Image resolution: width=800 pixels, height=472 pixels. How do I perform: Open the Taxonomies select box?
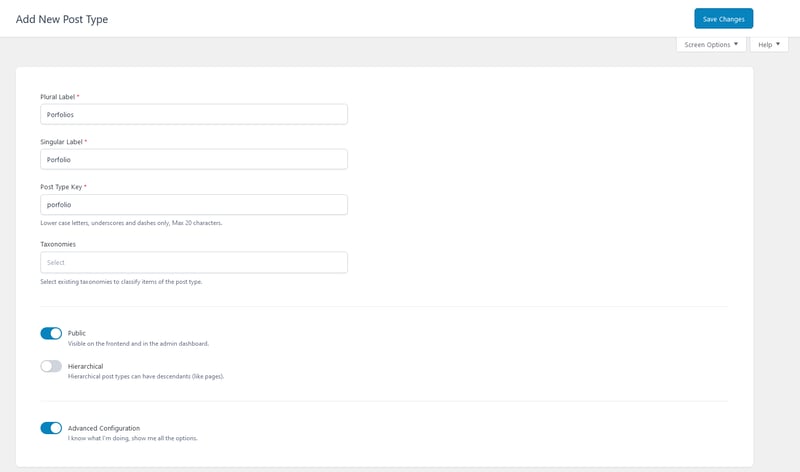194,262
